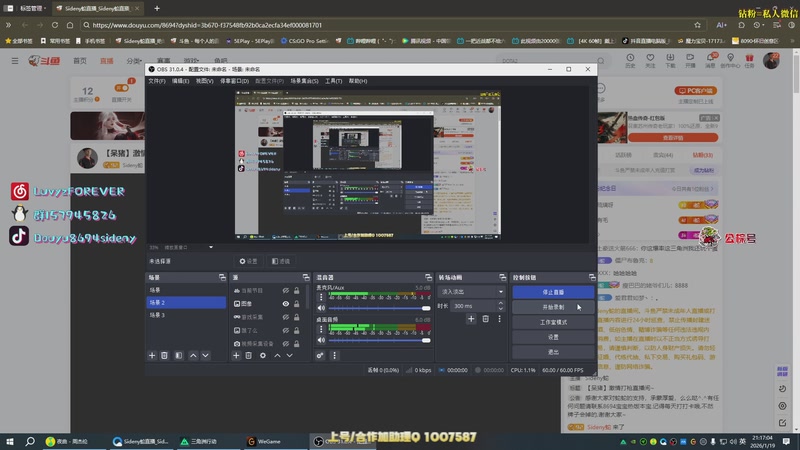Mute the 桌面音频 channel speaker icon

point(321,340)
